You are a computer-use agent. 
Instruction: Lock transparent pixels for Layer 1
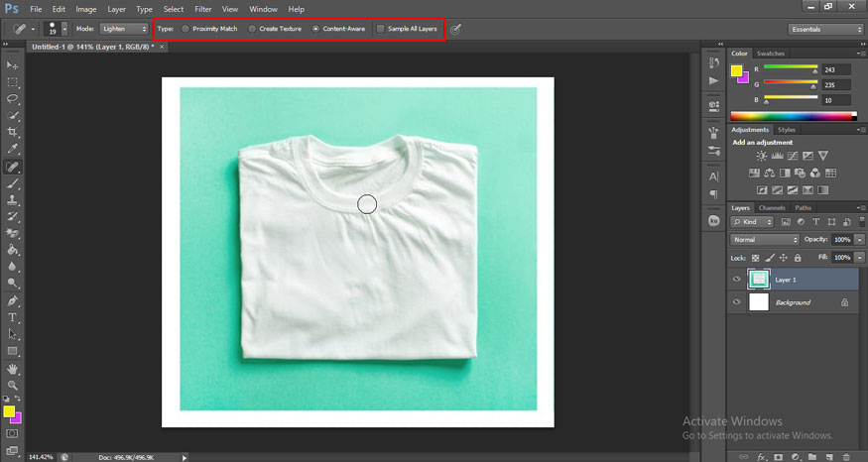756,258
